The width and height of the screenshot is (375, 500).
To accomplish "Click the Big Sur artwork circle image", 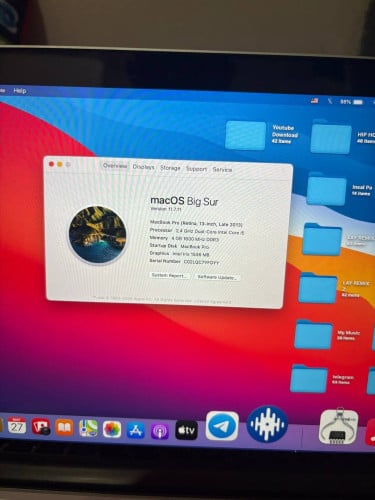I will click(x=98, y=235).
